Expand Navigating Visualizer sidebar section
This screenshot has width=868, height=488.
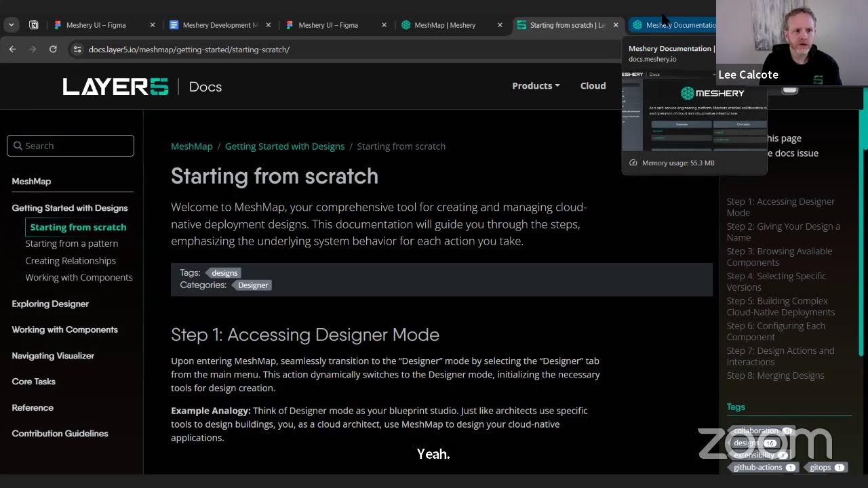click(x=53, y=356)
